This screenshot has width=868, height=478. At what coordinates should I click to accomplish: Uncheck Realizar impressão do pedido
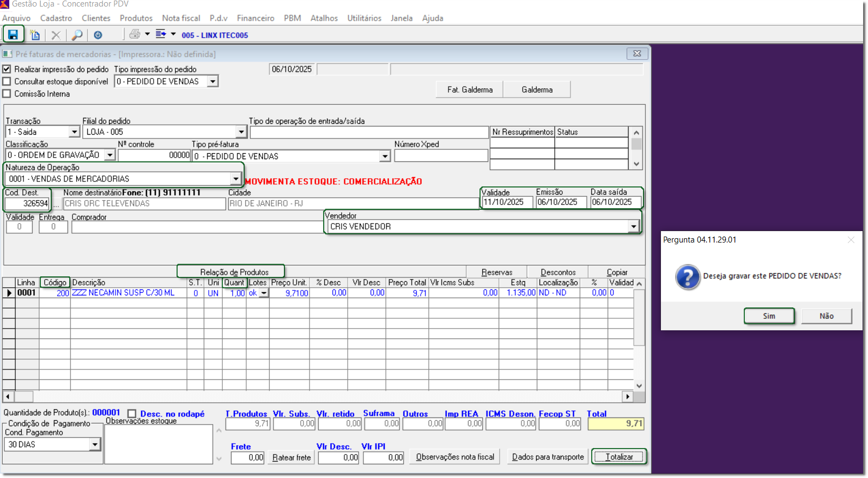7,69
